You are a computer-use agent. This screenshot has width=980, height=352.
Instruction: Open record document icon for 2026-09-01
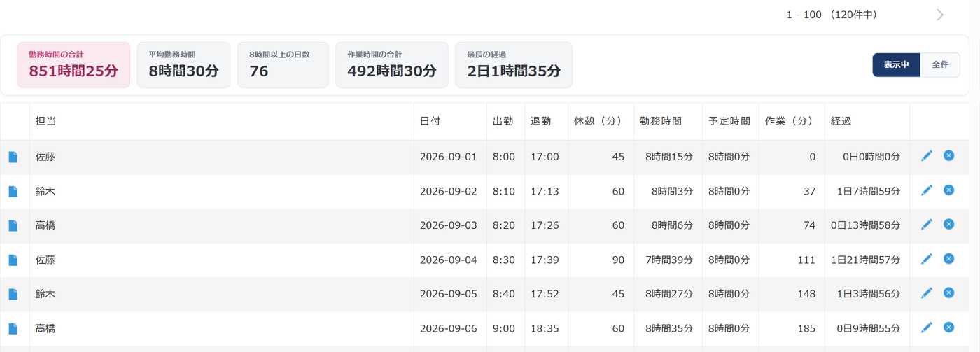click(x=13, y=157)
